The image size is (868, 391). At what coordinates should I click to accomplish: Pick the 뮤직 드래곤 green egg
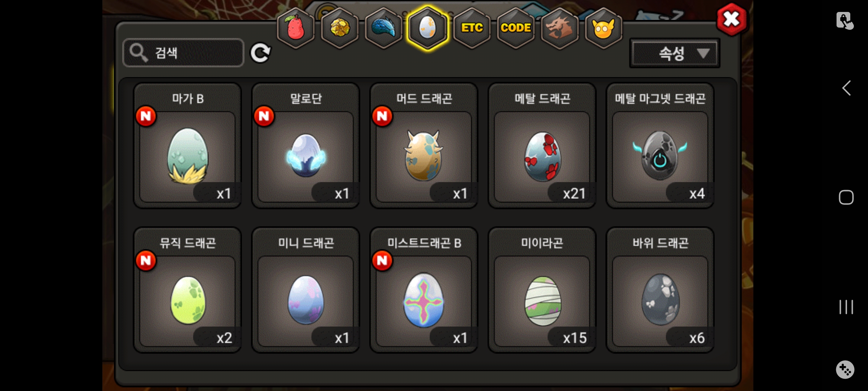coord(187,290)
